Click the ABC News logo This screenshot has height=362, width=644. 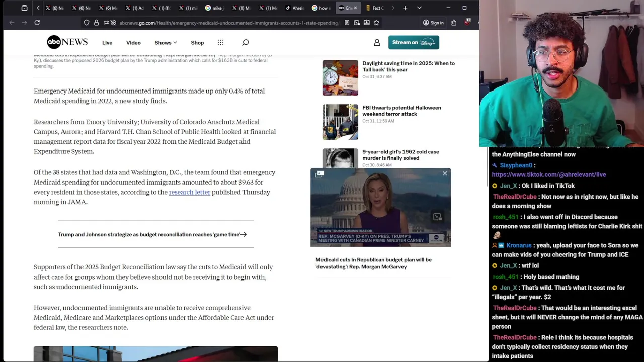coord(67,42)
